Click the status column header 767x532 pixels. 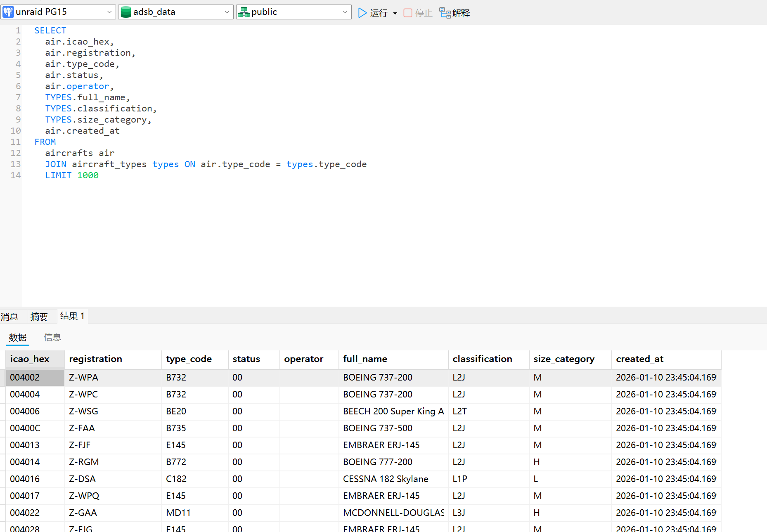(x=254, y=359)
